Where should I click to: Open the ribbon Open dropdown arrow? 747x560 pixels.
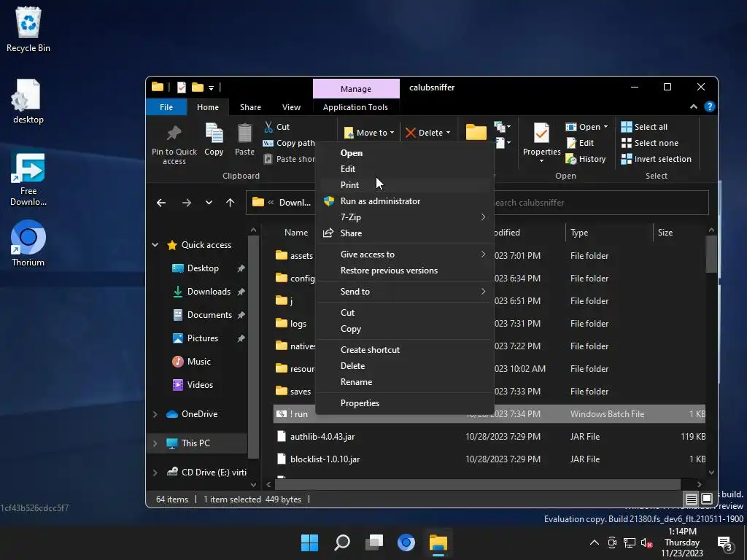pos(605,127)
